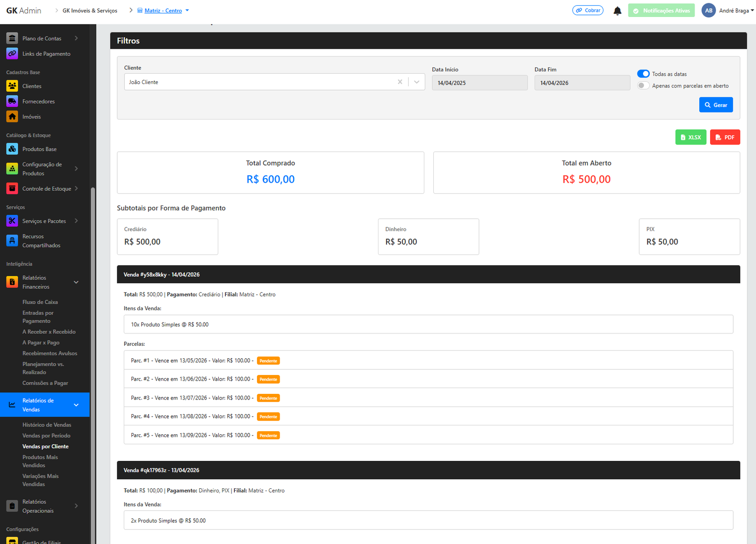Open Recursos Compartilhados icon
756x544 pixels.
(x=12, y=241)
